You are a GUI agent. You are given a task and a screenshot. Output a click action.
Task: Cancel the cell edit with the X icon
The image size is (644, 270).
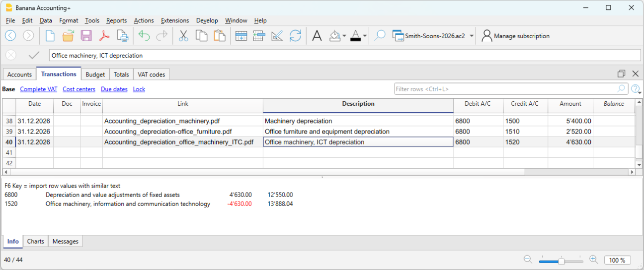tap(11, 55)
